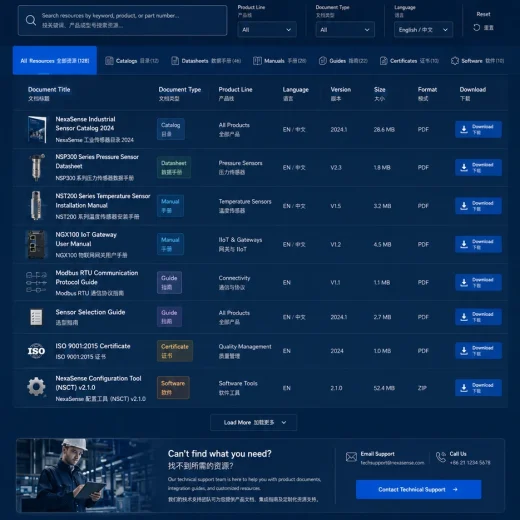The height and width of the screenshot is (520, 520).
Task: Click the Reset refresh icon
Action: (477, 27)
